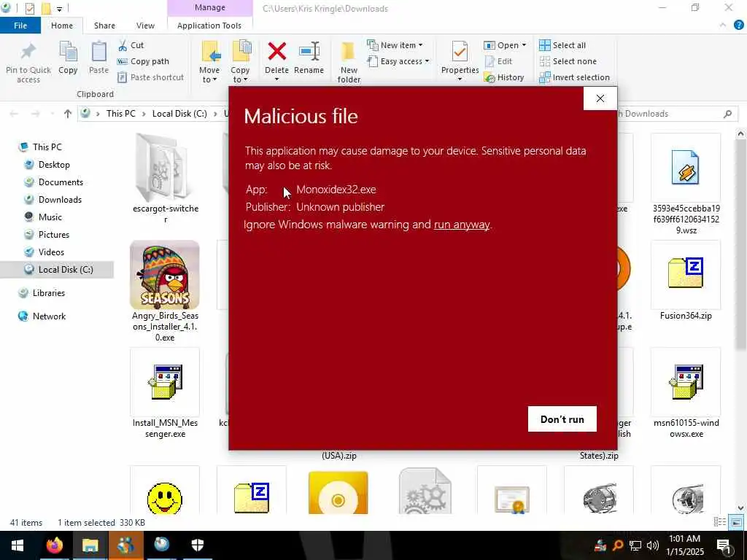This screenshot has height=560, width=747.
Task: Click Local Disk (C:) breadcrumb
Action: [x=179, y=113]
